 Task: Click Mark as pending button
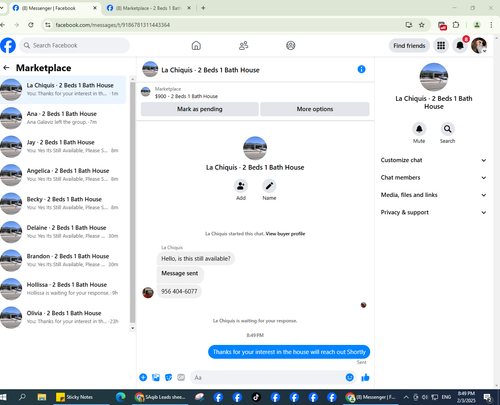(x=199, y=109)
